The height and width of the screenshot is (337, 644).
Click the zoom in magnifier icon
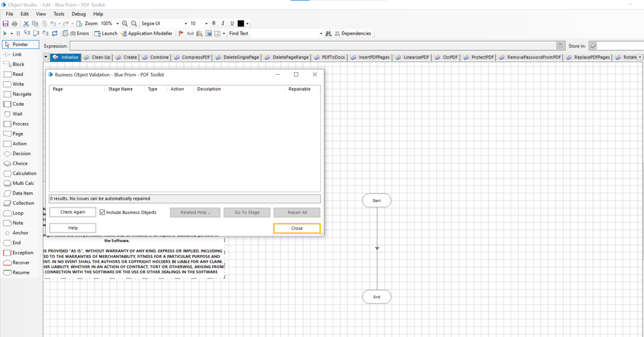(x=125, y=24)
